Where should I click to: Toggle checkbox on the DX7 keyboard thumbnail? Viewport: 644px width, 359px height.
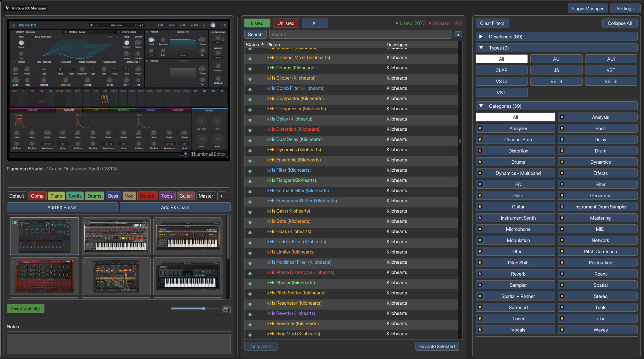pyautogui.click(x=158, y=262)
